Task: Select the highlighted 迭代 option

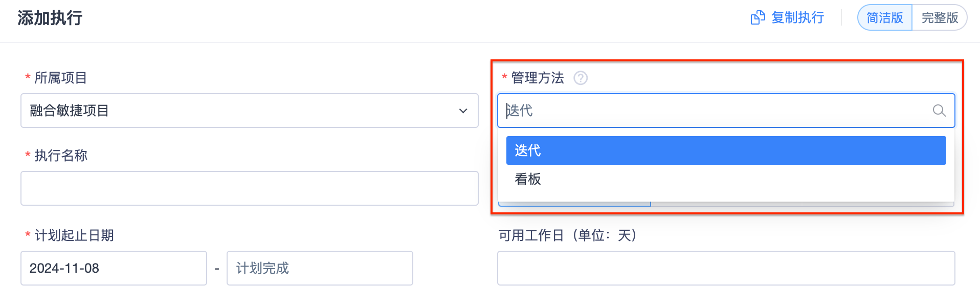Action: click(x=726, y=150)
